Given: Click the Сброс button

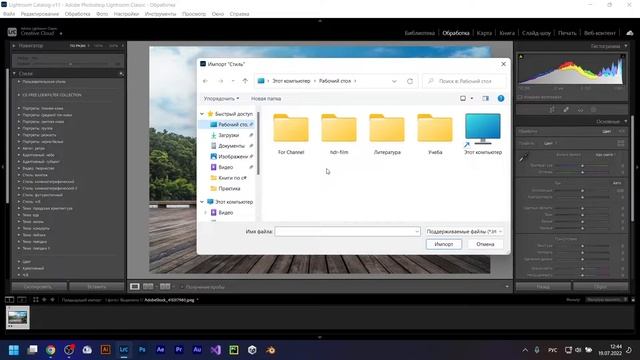Looking at the screenshot, I should [x=600, y=287].
